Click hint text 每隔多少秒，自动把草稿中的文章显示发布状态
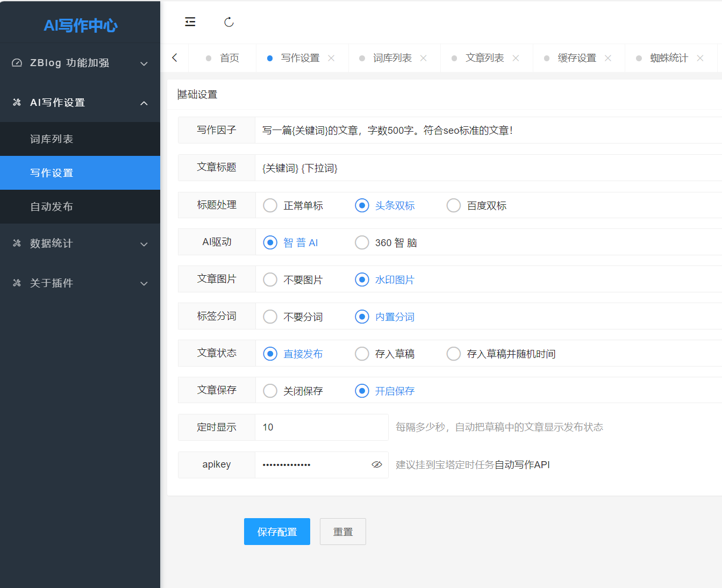The height and width of the screenshot is (588, 722). (x=499, y=427)
